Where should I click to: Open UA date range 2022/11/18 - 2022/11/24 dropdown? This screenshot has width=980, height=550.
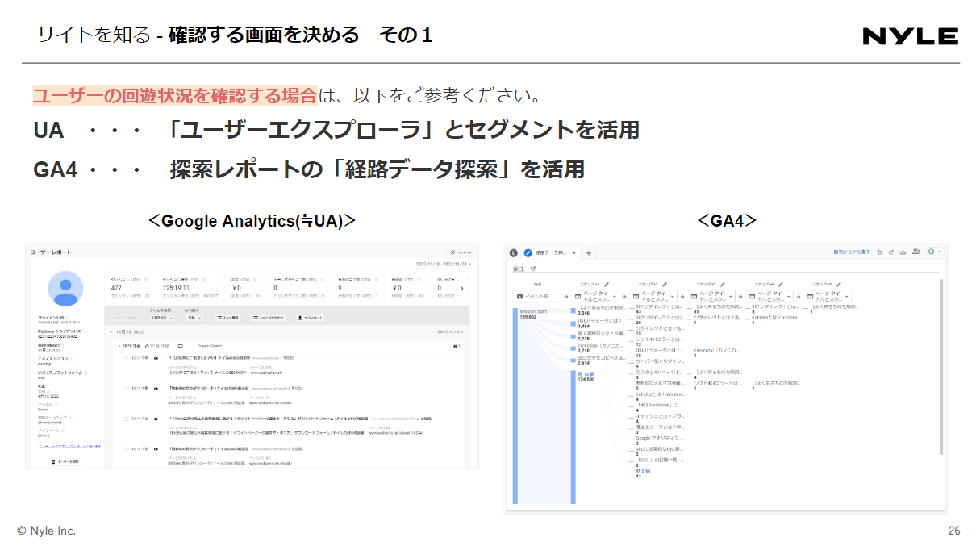click(443, 264)
